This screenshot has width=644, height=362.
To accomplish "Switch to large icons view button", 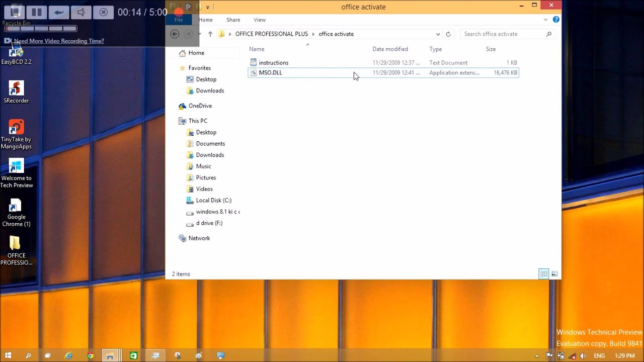I will tap(554, 274).
